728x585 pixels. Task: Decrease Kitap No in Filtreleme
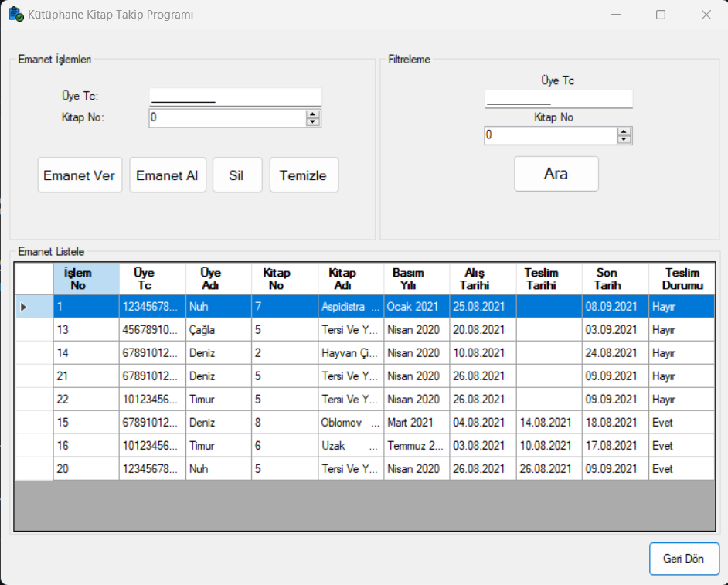(624, 140)
